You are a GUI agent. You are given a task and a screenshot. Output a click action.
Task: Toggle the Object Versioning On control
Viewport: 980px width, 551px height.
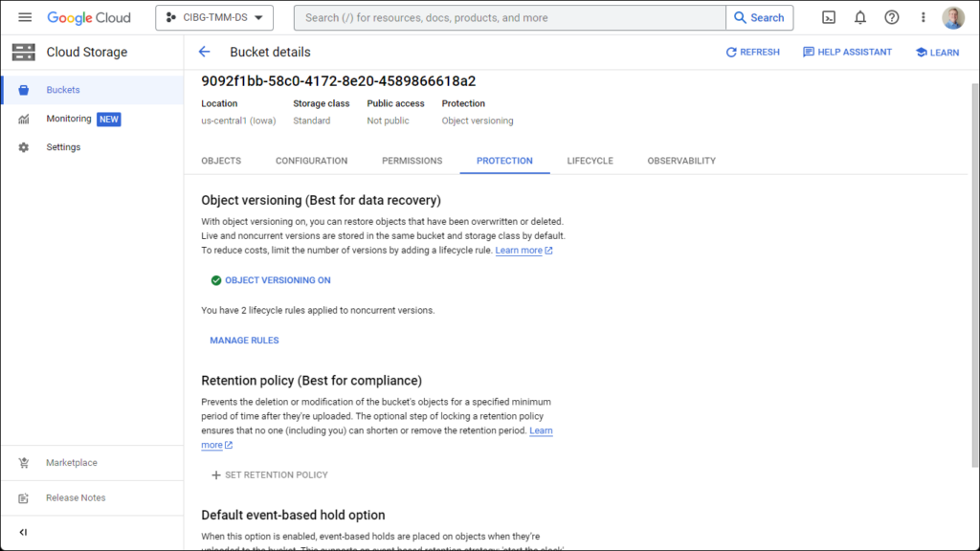(271, 280)
